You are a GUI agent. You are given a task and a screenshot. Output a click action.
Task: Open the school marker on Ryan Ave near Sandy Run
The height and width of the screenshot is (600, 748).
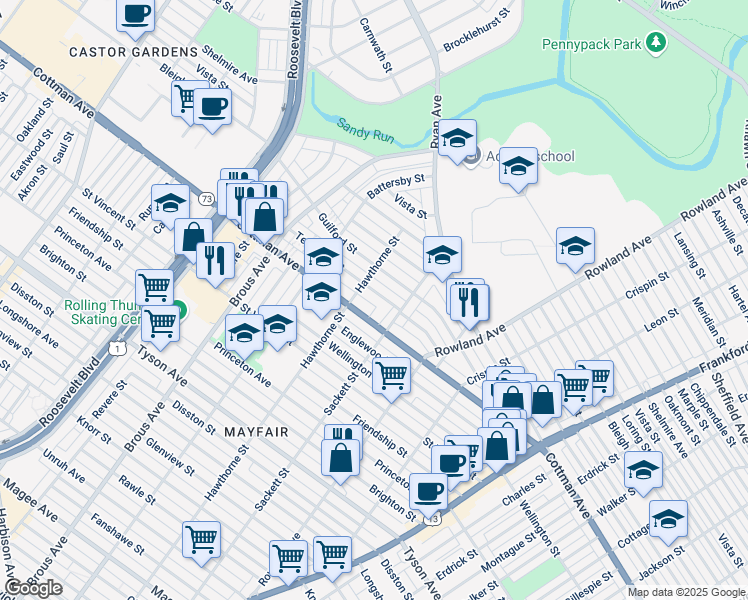pyautogui.click(x=457, y=141)
